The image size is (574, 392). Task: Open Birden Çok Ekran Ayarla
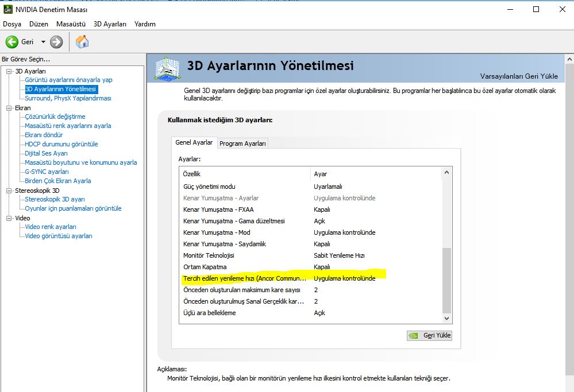tap(58, 181)
